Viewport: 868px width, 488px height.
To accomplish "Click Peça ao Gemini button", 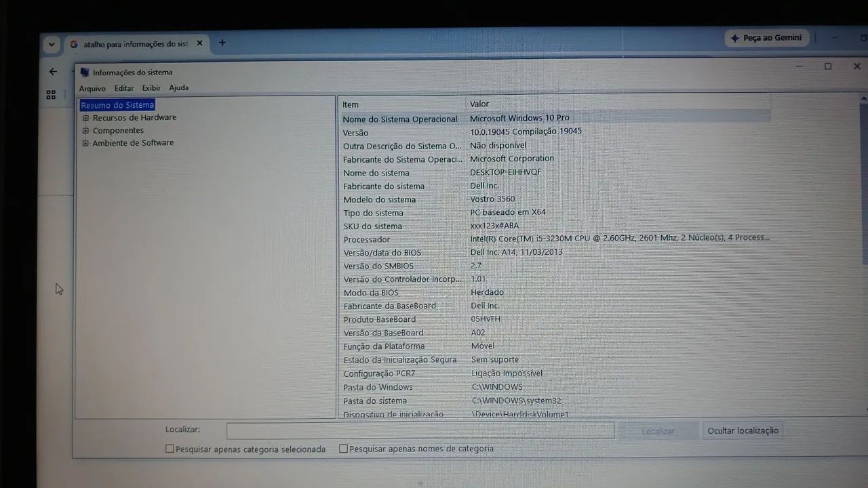I will click(x=766, y=38).
